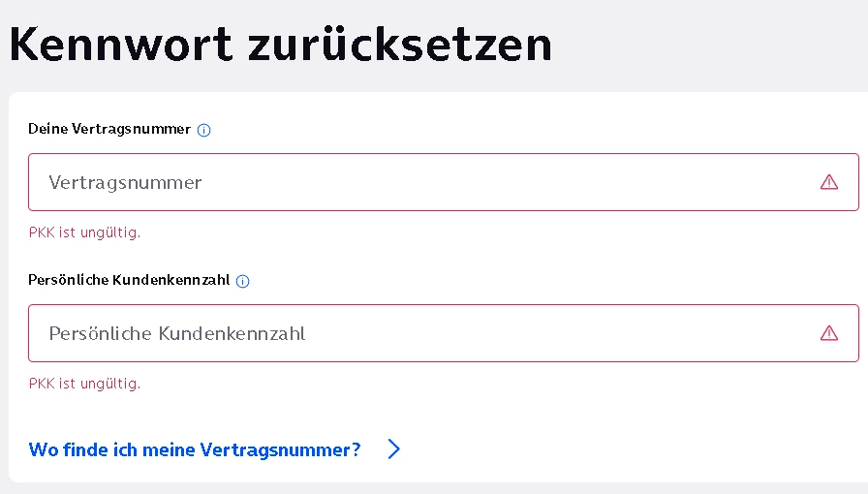Click warning triangle in Vertragsnummer field
This screenshot has width=868, height=494.
click(828, 182)
